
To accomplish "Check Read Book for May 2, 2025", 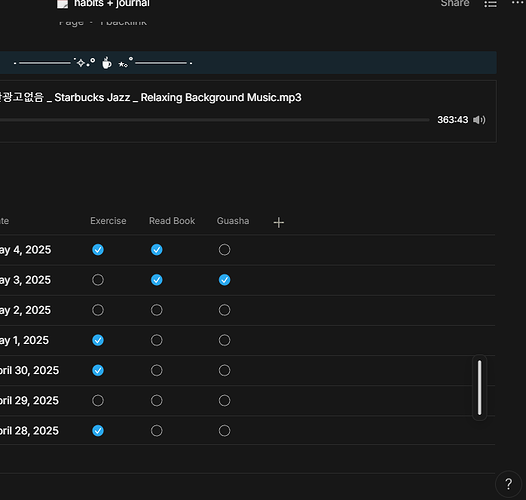I will [157, 310].
